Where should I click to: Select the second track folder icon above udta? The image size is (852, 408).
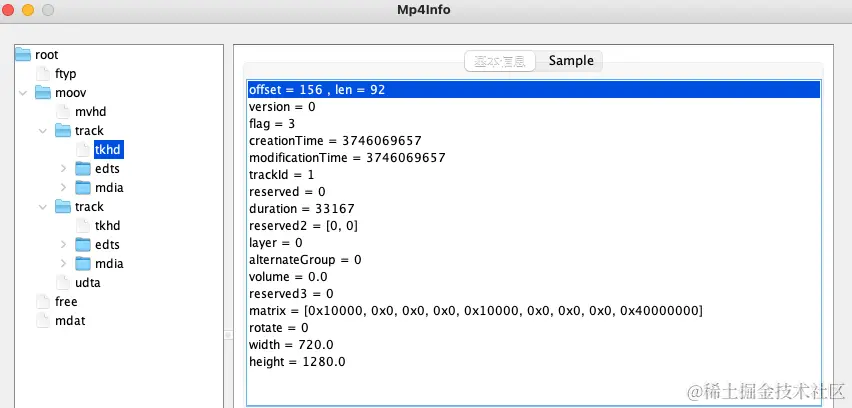(63, 206)
